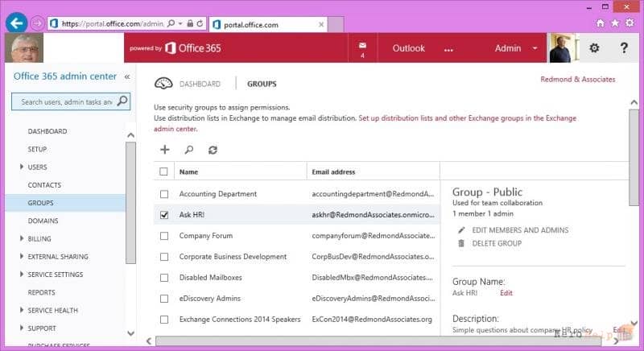
Task: Click the browser address URL field
Action: [x=113, y=24]
